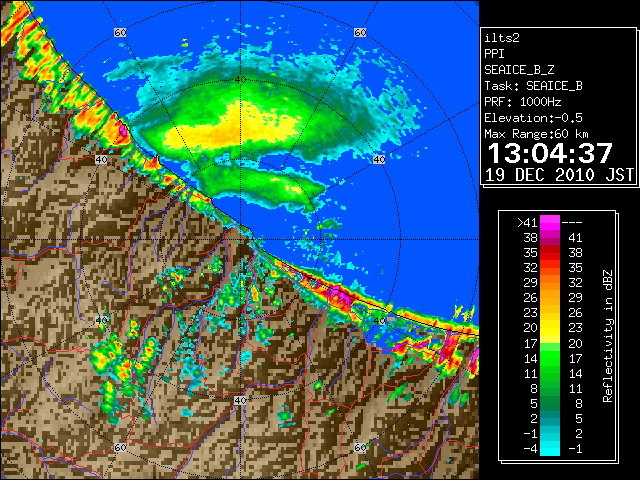The height and width of the screenshot is (480, 640).
Task: Pick the magenta top band of reflectivity scale
Action: pos(550,222)
